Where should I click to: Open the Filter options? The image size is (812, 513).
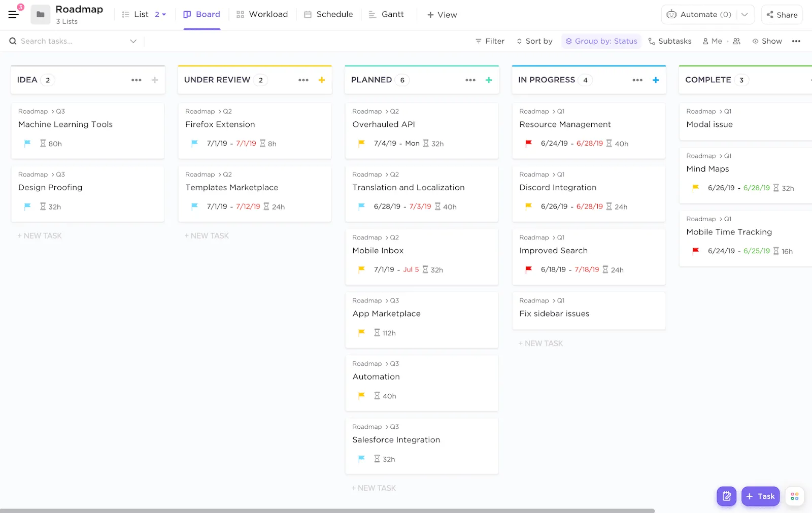(x=490, y=41)
